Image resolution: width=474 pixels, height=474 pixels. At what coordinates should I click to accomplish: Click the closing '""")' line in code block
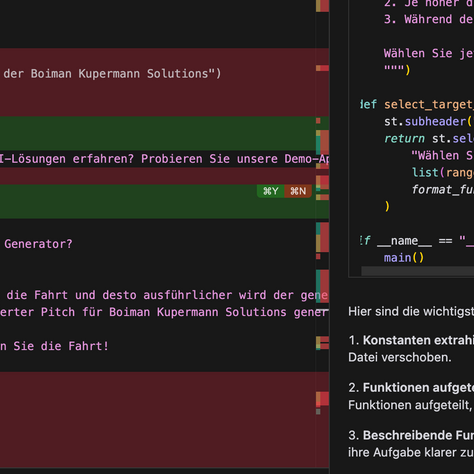(397, 70)
